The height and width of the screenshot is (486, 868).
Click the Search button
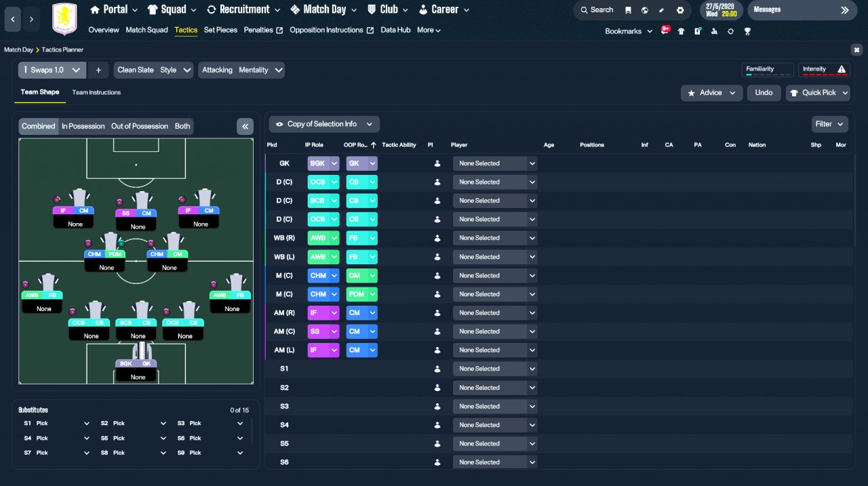597,10
